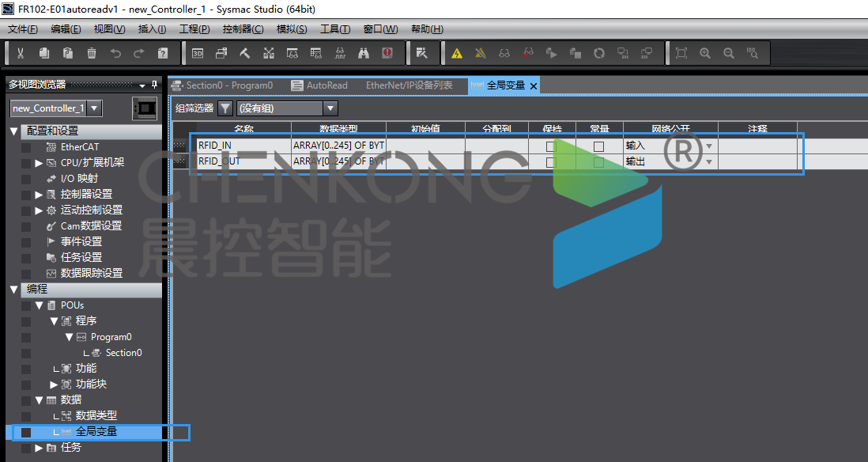Select 任务设置 in the tree

(x=81, y=258)
